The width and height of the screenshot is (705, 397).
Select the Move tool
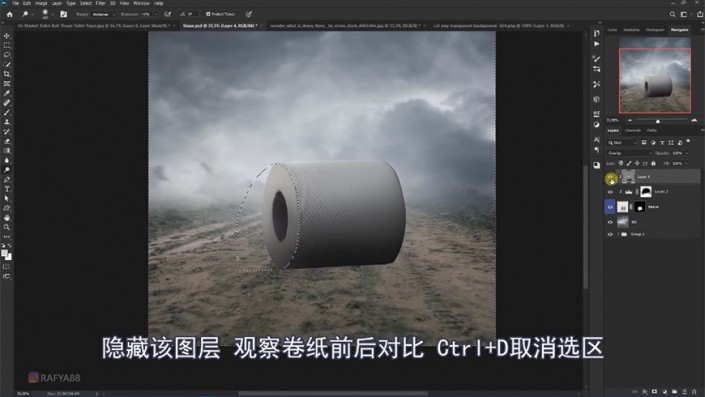7,36
